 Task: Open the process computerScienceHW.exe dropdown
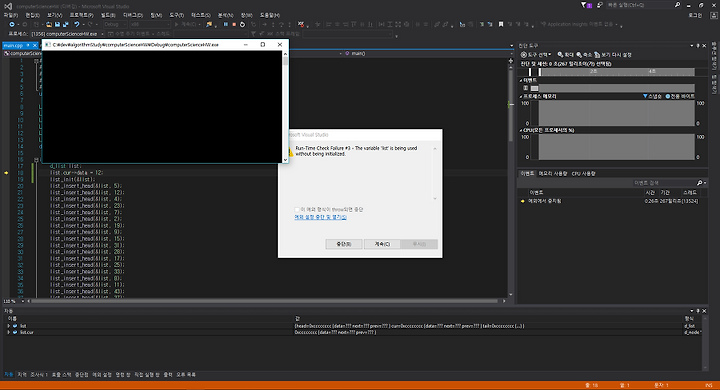click(68, 34)
